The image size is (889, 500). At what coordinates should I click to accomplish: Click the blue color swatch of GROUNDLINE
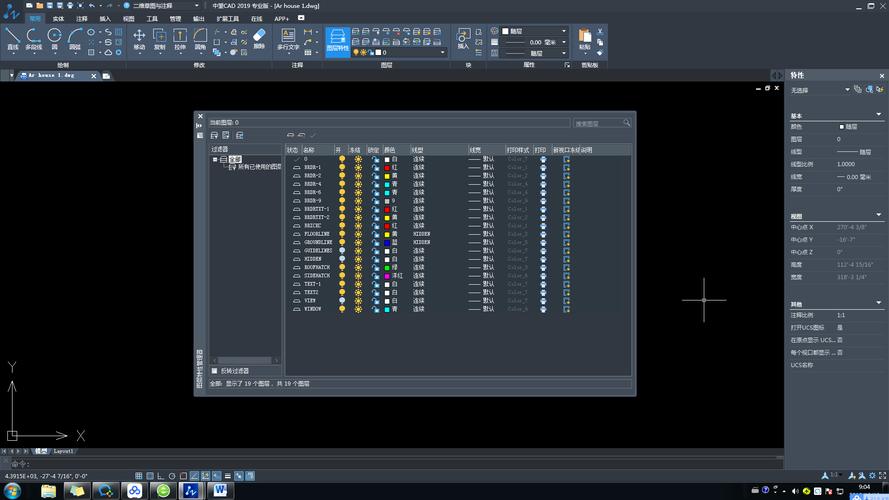(387, 242)
